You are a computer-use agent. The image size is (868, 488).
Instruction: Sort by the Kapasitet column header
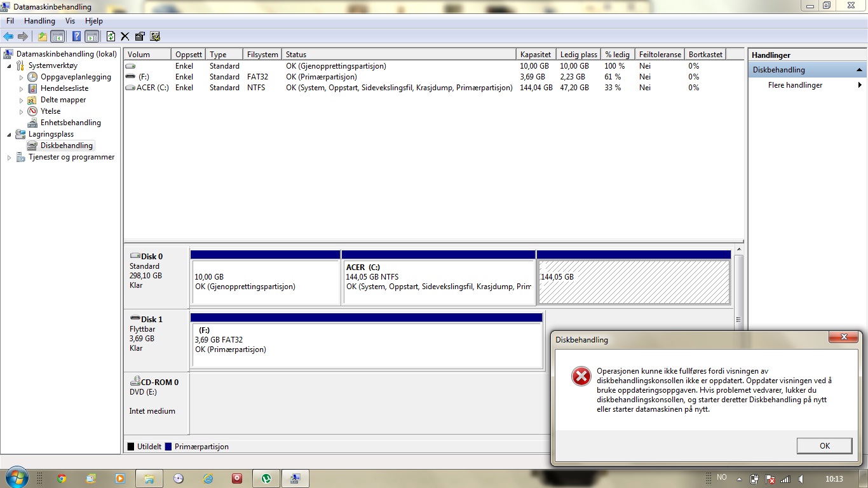(536, 55)
